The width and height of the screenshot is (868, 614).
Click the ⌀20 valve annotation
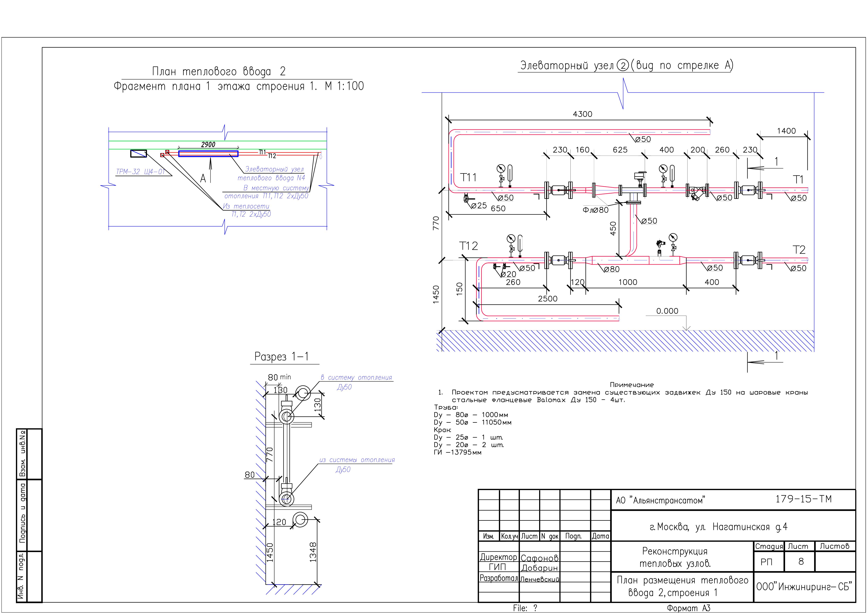[x=509, y=274]
